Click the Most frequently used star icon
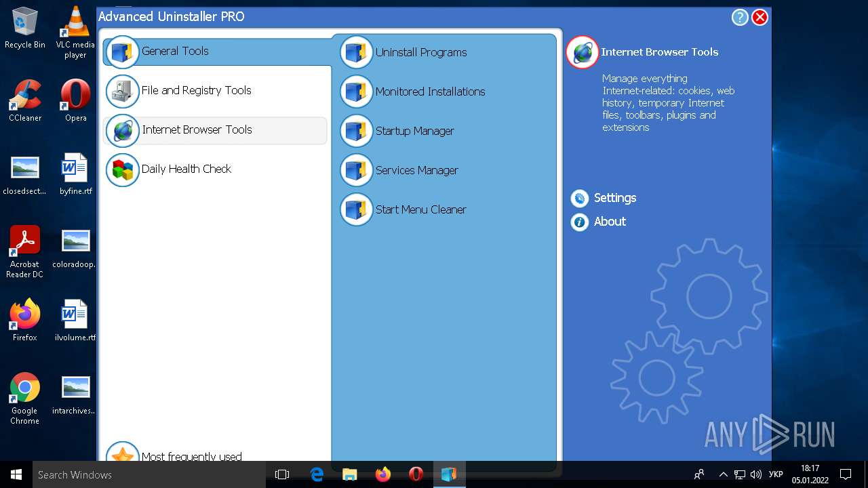This screenshot has width=868, height=488. click(123, 453)
